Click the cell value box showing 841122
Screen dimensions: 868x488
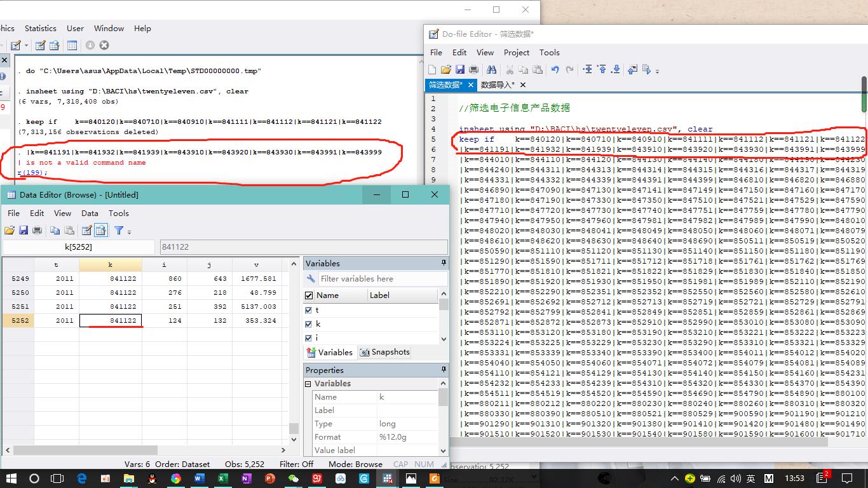(303, 247)
